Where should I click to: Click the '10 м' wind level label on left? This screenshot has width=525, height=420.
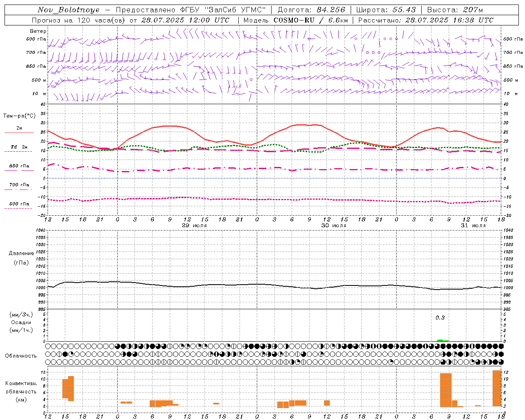pos(39,94)
